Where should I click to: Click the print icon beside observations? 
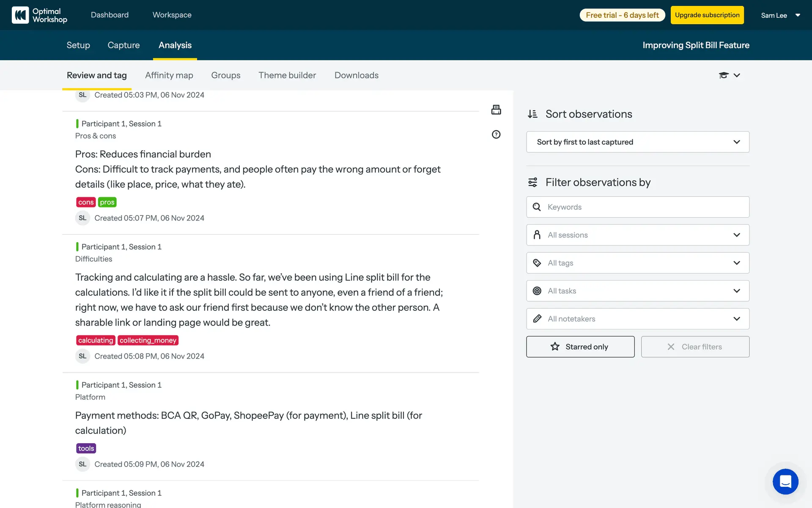point(496,110)
